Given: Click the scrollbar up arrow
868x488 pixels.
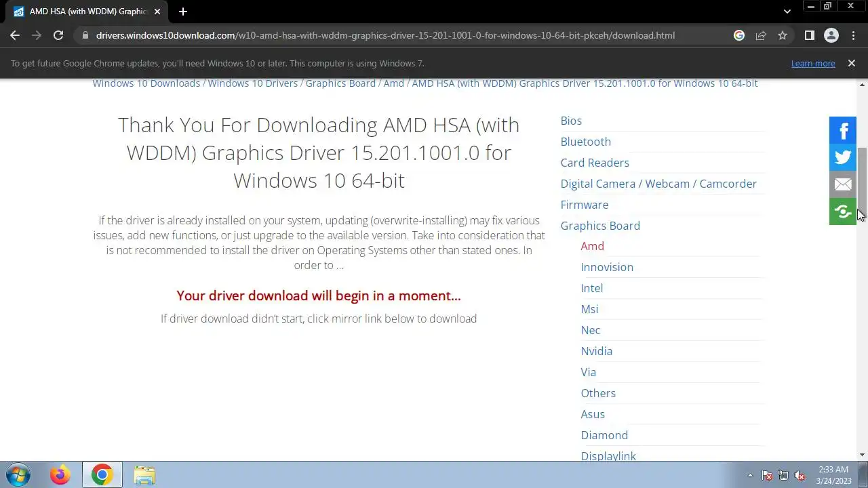Looking at the screenshot, I should (863, 84).
